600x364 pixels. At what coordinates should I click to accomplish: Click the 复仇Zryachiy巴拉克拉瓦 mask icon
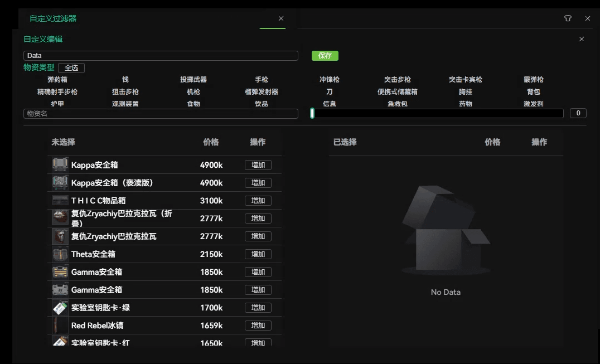click(60, 236)
